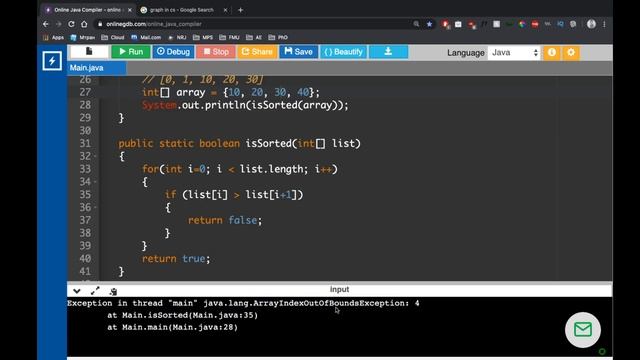Collapse the fold arrow at line 34
This screenshot has width=640, height=360.
click(x=95, y=182)
